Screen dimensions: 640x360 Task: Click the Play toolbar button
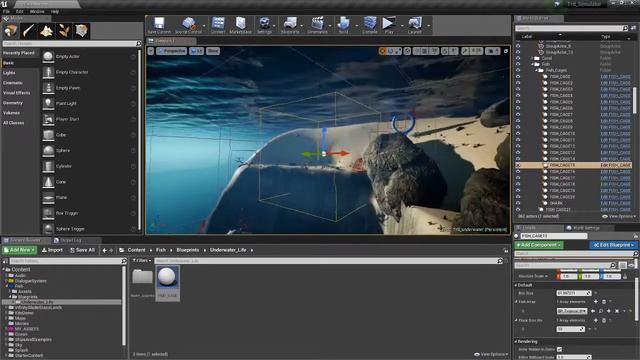(389, 25)
